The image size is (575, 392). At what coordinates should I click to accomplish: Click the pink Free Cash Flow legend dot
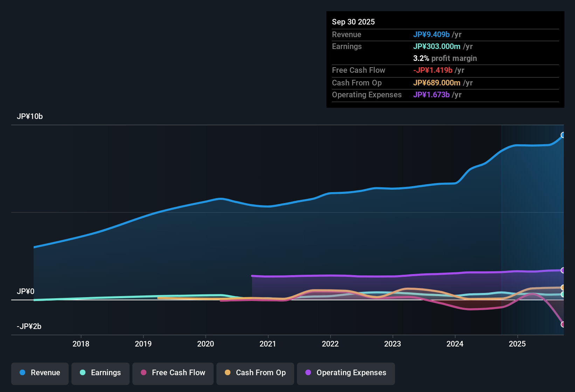point(143,373)
